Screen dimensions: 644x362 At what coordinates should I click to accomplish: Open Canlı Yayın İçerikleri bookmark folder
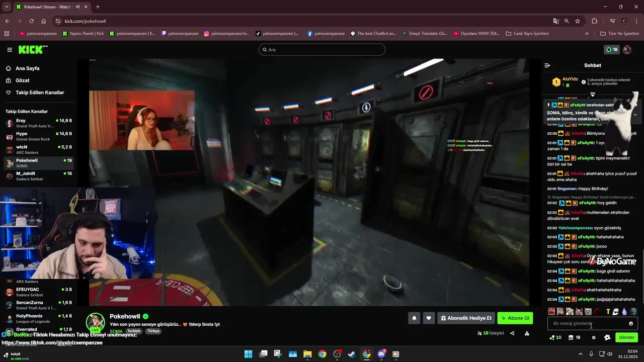(x=527, y=34)
